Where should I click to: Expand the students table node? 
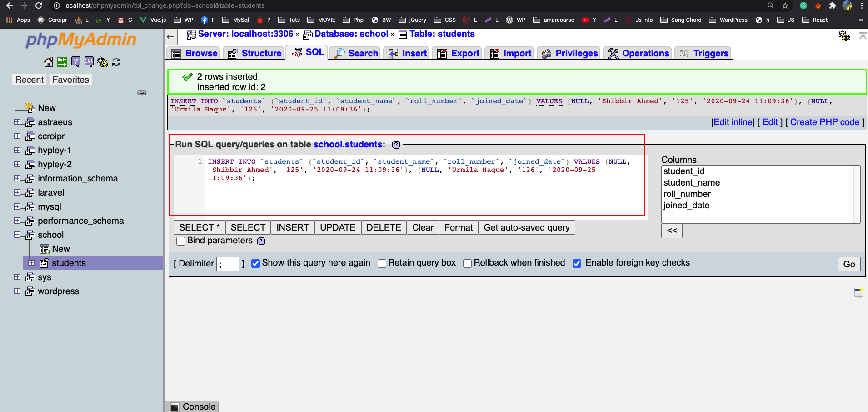[31, 263]
